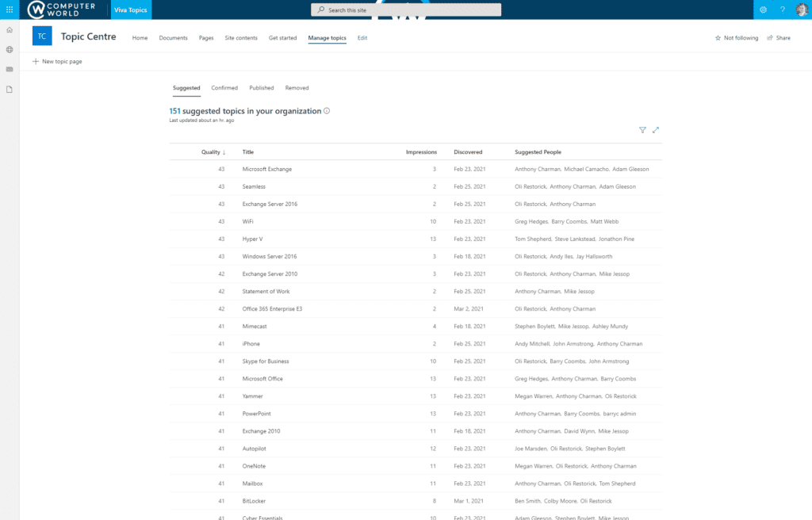Open the Exchange Server 2010 topic

click(270, 274)
